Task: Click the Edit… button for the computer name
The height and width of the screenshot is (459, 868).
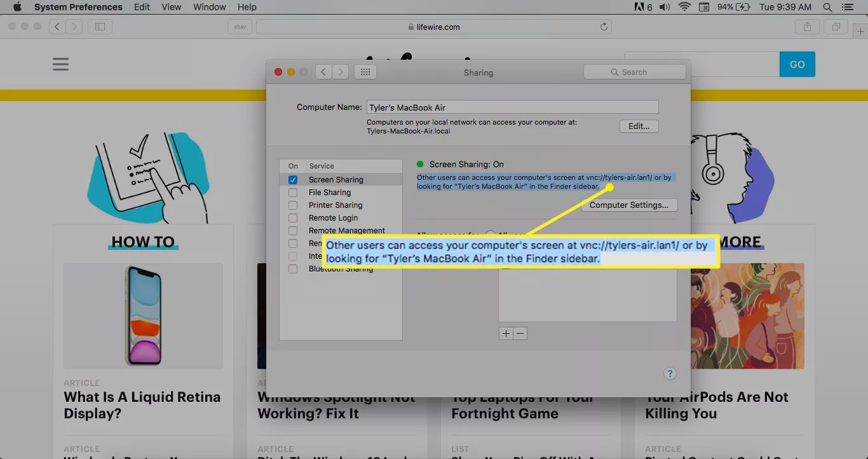Action: (639, 126)
